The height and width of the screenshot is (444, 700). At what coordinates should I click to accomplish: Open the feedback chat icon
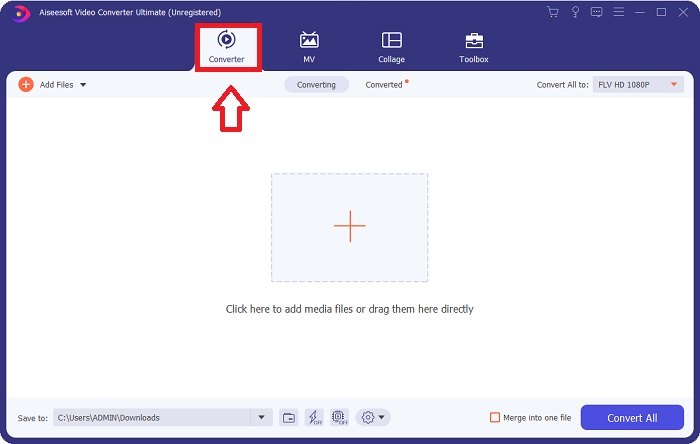596,12
